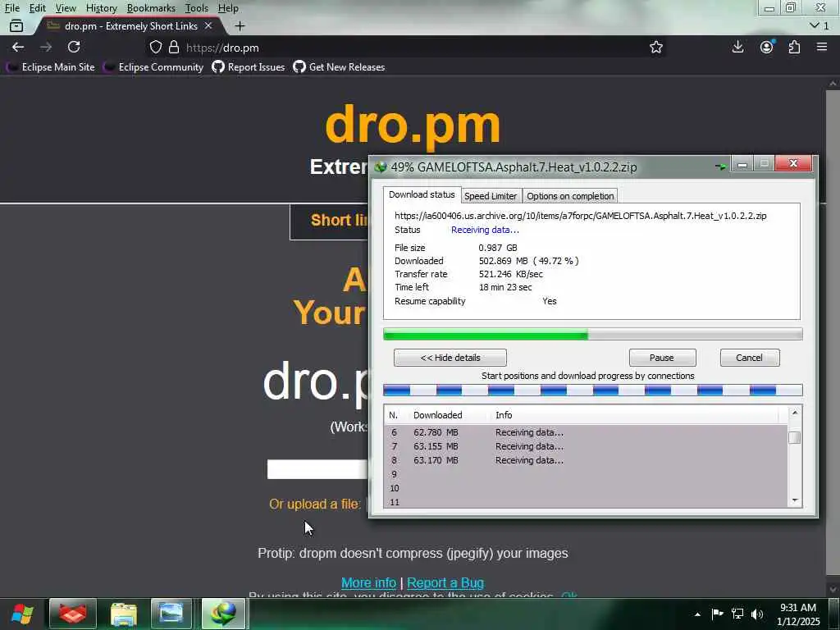Open Get New Releases bookmark
Viewport: 840px width, 630px height.
point(339,67)
